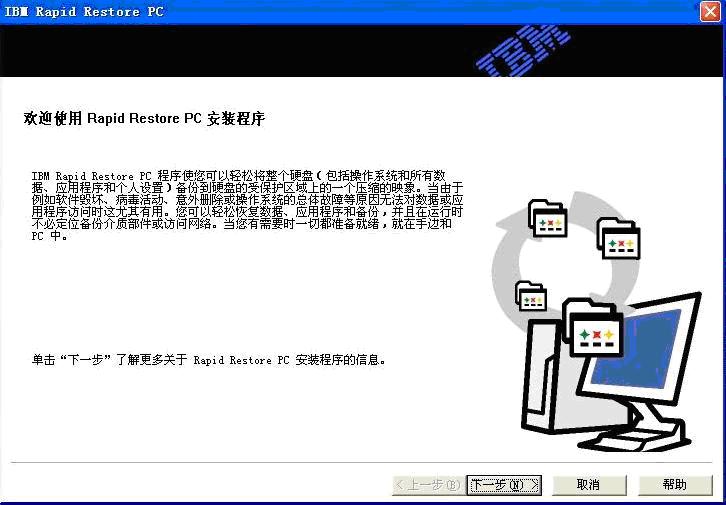Click the 单击“下一步”了解更多 instruction line
This screenshot has height=505, width=726.
[209, 359]
